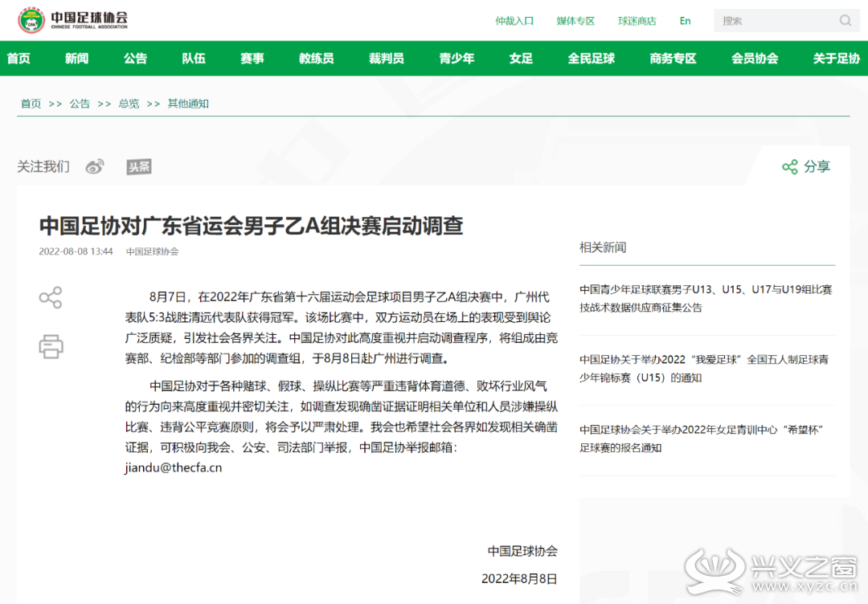This screenshot has height=604, width=868.
Task: Click the signature date 2022年8月8日
Action: tap(519, 578)
